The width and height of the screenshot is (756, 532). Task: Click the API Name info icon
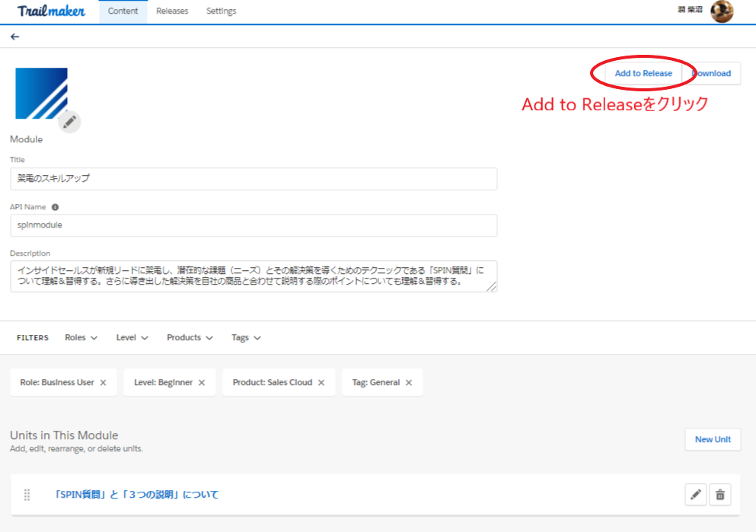point(55,207)
